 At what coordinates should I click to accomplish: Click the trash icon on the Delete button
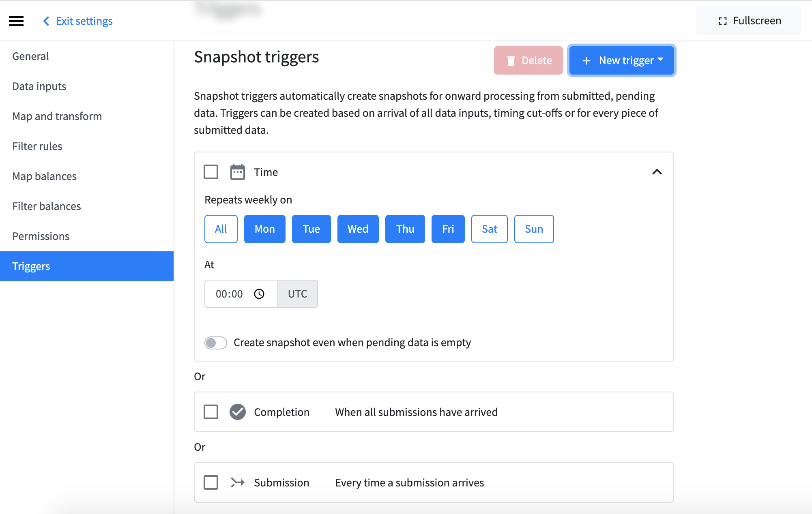pos(511,60)
